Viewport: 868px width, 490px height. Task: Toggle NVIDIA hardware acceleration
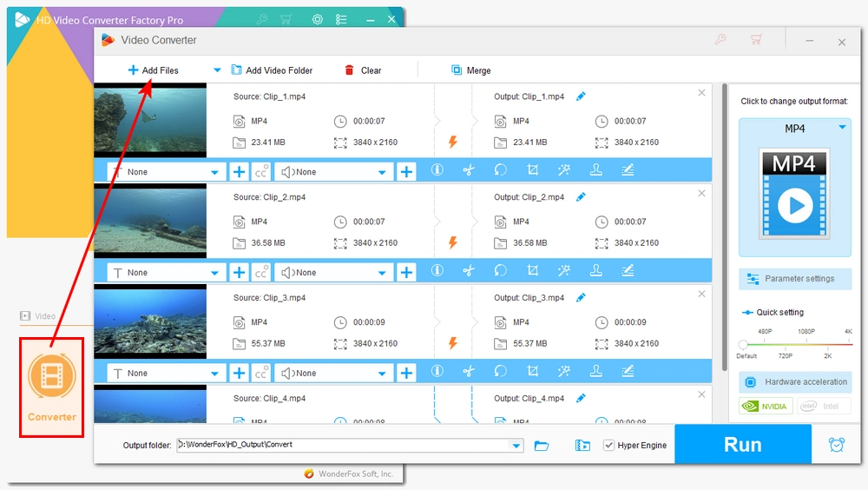coord(766,407)
